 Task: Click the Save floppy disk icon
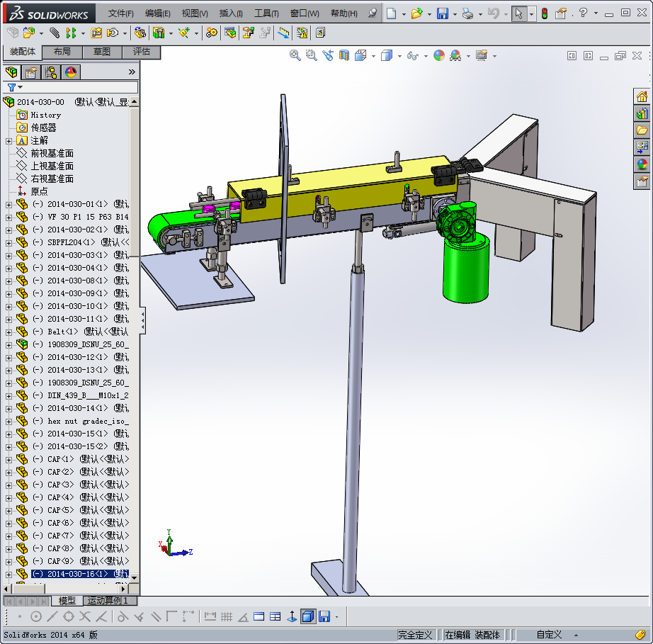(442, 13)
